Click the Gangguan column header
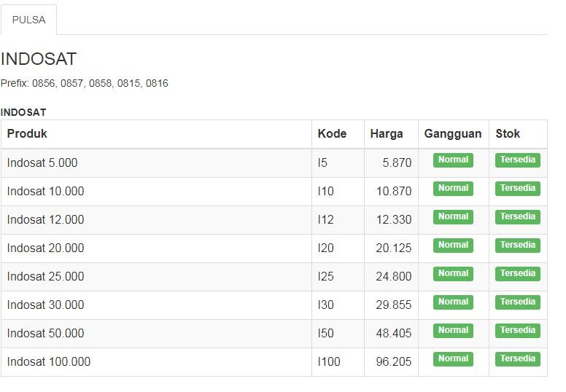Screen dimensions: 566x392 [x=454, y=134]
